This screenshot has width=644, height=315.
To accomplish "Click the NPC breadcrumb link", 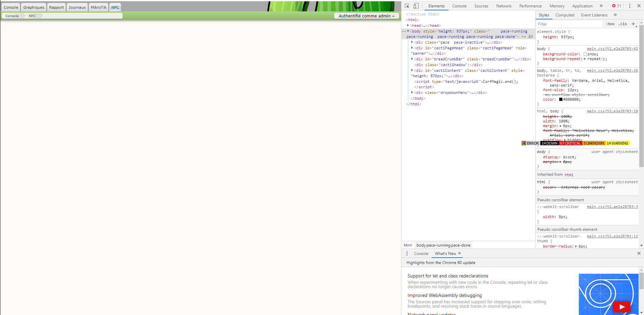I will tap(32, 16).
